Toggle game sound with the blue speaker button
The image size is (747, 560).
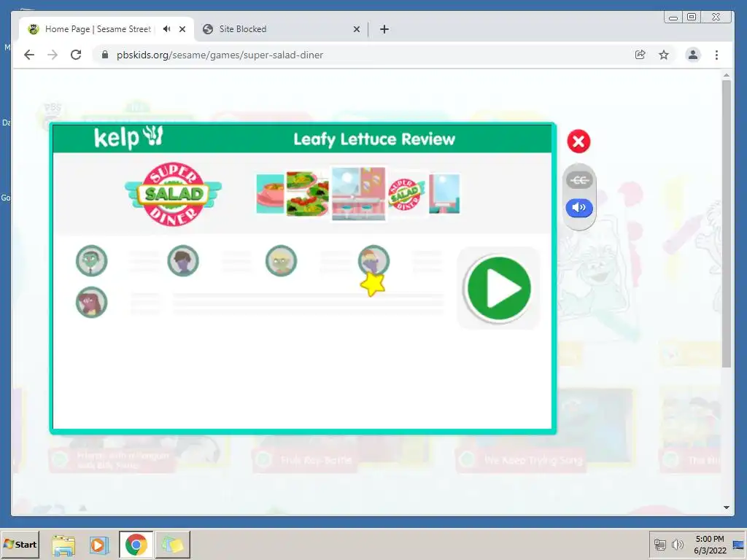578,208
